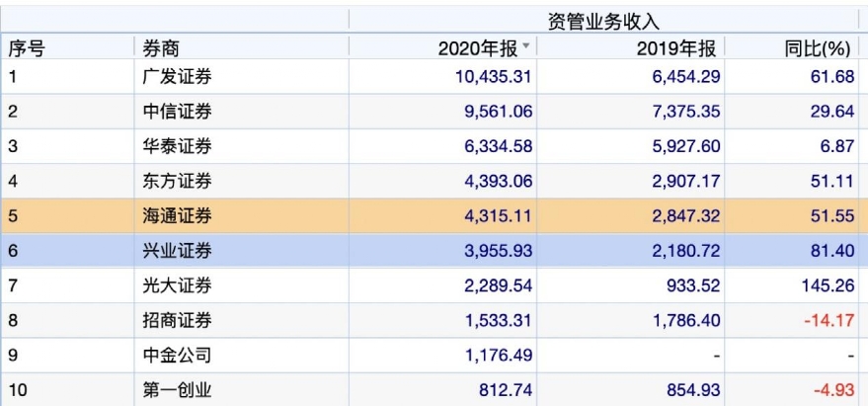The height and width of the screenshot is (406, 868).
Task: Select 东方证券 broker cell
Action: click(x=177, y=181)
